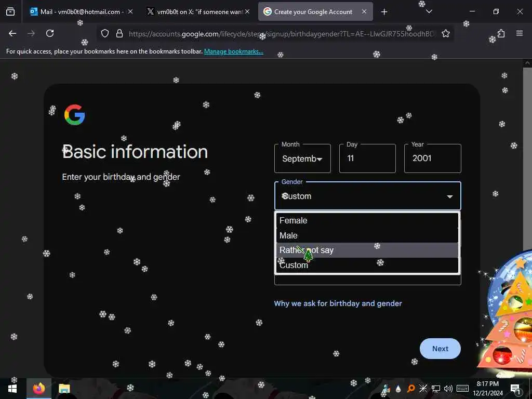Close the vm0b0t on X tab
The width and height of the screenshot is (532, 399).
pos(247,11)
